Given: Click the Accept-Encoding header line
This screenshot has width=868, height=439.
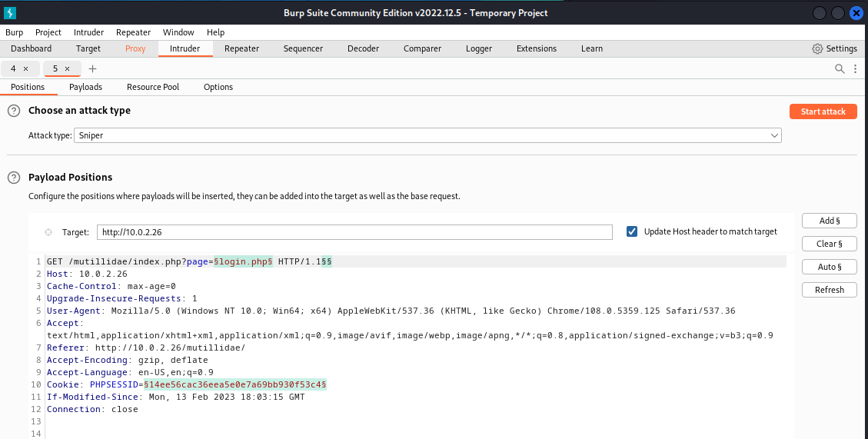Looking at the screenshot, I should coord(128,360).
